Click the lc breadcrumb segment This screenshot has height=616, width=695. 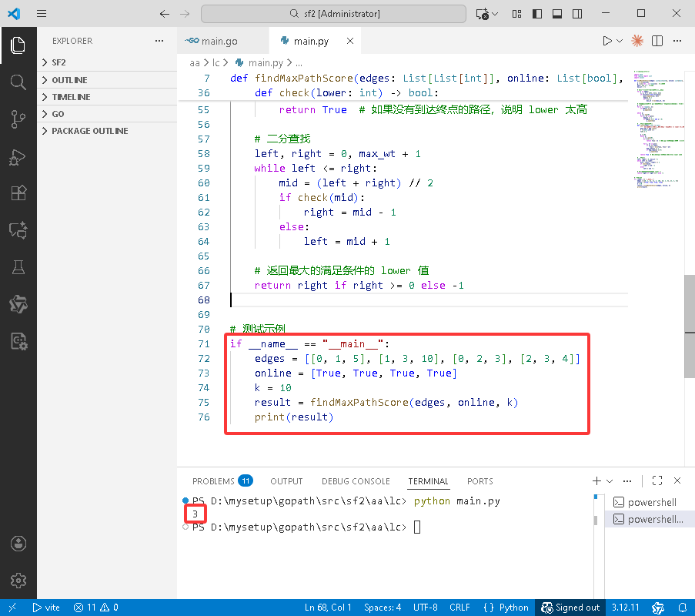click(216, 63)
